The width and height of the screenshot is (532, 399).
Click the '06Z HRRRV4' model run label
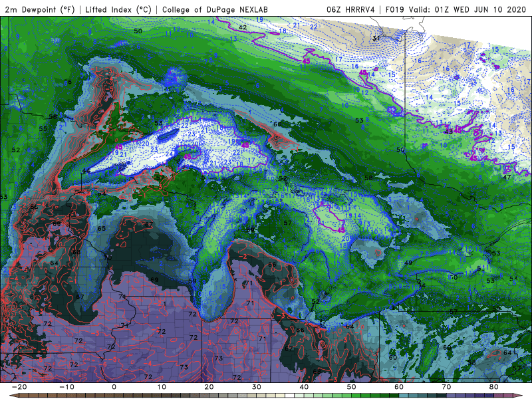[350, 10]
